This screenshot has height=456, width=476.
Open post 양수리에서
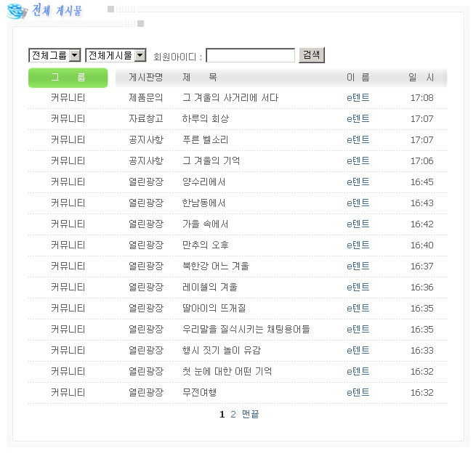(x=203, y=182)
